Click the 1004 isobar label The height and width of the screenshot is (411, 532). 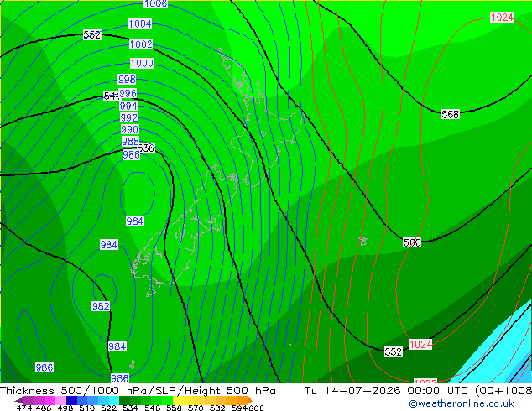click(x=140, y=23)
